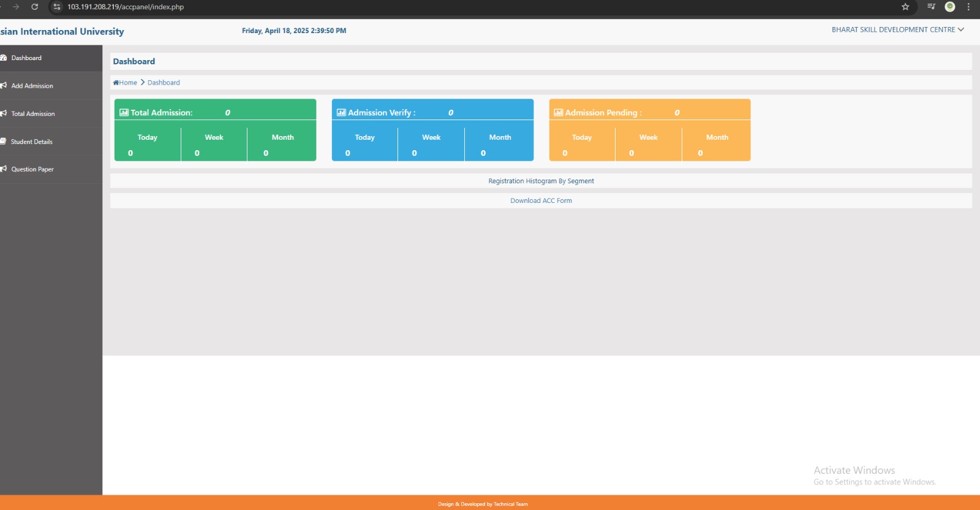The image size is (980, 510).
Task: Open the browser three-dot menu
Action: pos(968,7)
